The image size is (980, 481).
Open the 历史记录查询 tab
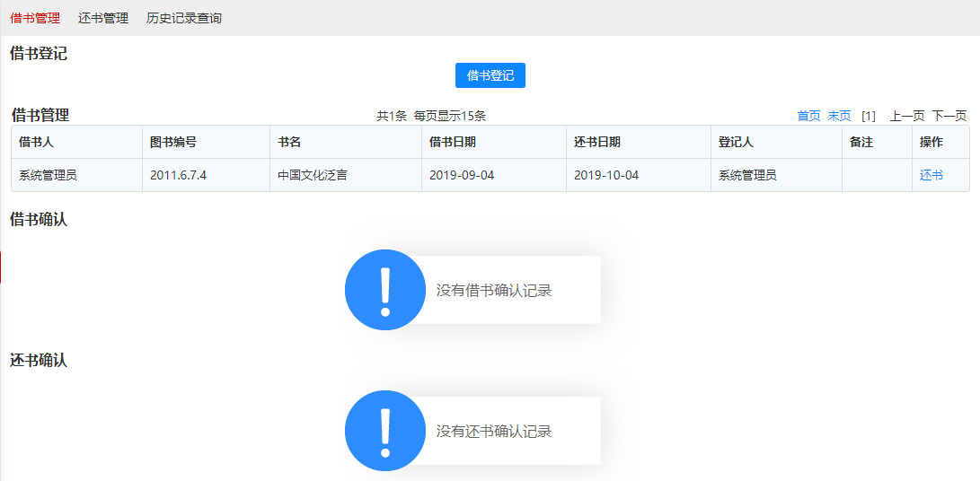[x=184, y=18]
